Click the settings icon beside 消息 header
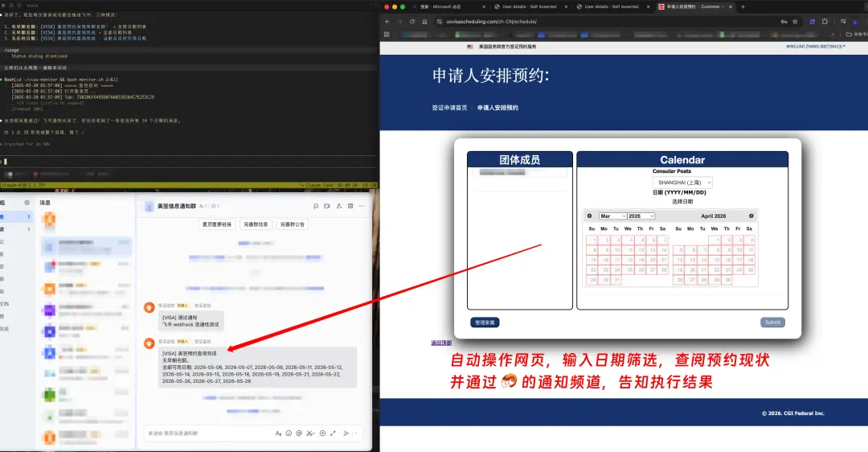The width and height of the screenshot is (868, 452). pyautogui.click(x=27, y=203)
